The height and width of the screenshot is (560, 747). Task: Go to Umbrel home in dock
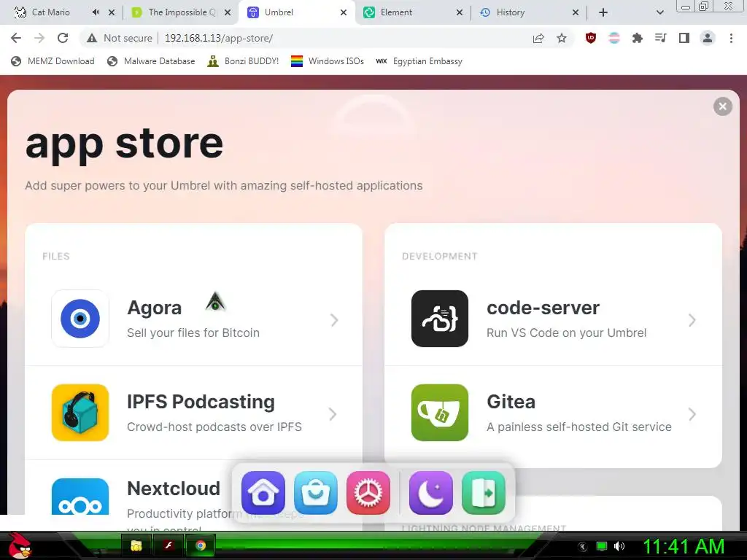263,493
